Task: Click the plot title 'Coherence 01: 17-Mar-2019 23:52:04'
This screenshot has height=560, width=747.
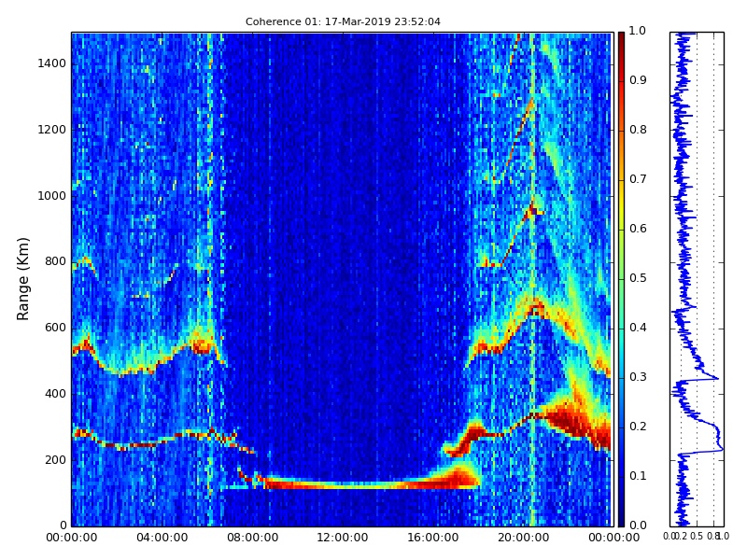Action: [343, 21]
